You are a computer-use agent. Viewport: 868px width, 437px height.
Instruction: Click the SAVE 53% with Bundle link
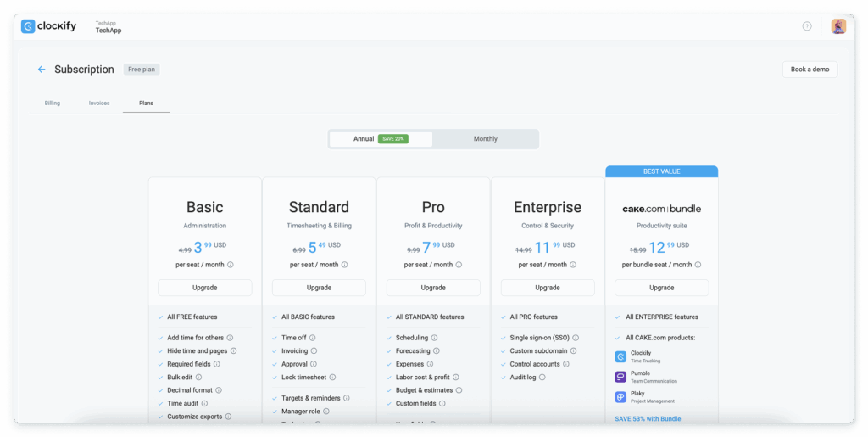[648, 418]
